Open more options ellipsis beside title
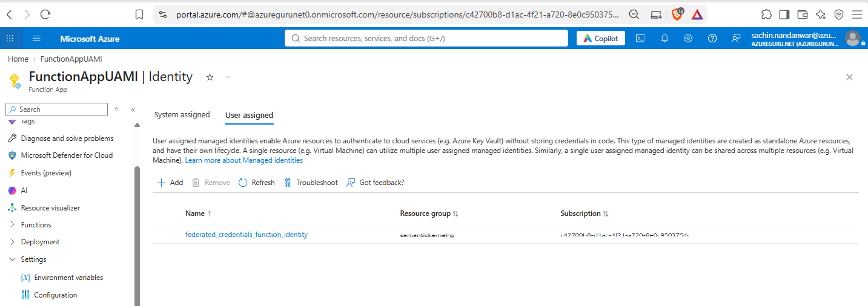The image size is (868, 306). 228,77
